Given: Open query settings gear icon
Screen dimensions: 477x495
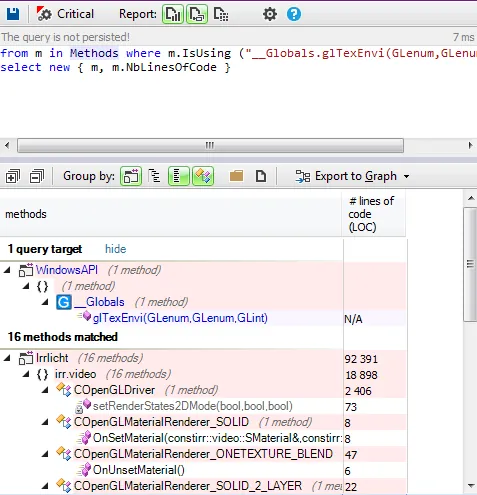Looking at the screenshot, I should point(270,14).
